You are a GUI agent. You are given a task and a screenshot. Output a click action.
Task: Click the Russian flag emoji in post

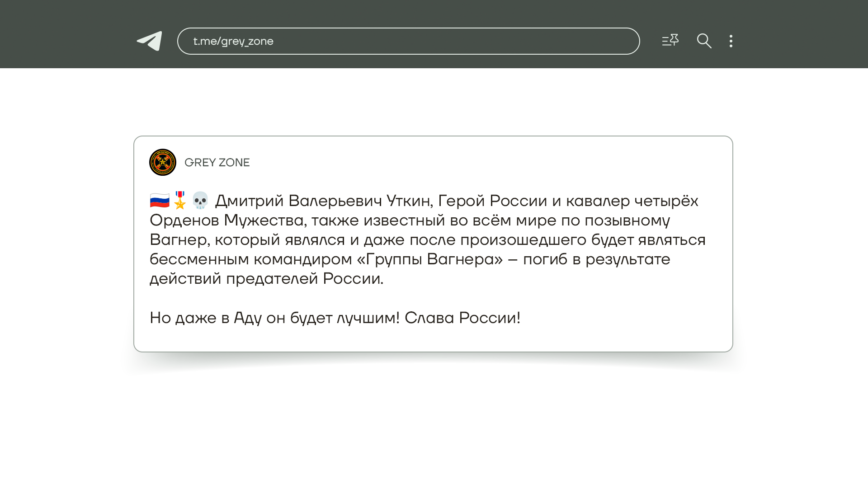(x=160, y=200)
